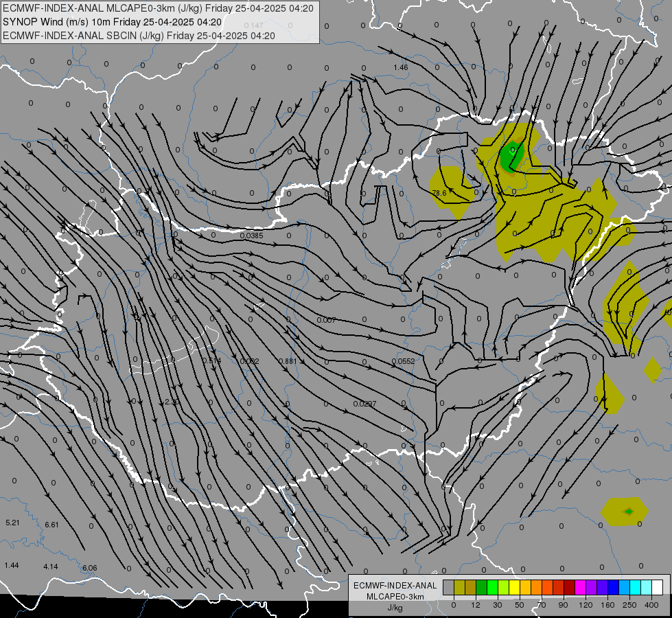
Task: Click the 0.0385 value on the map
Action: (x=252, y=236)
